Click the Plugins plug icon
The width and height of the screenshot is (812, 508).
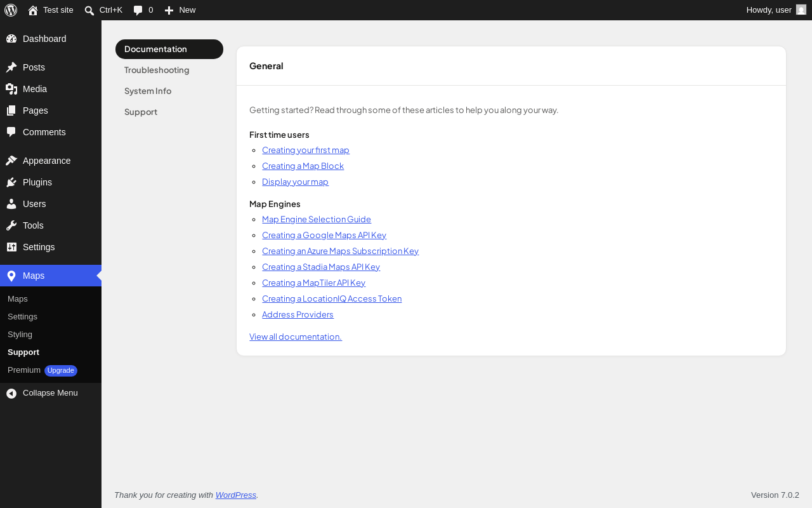pos(11,182)
